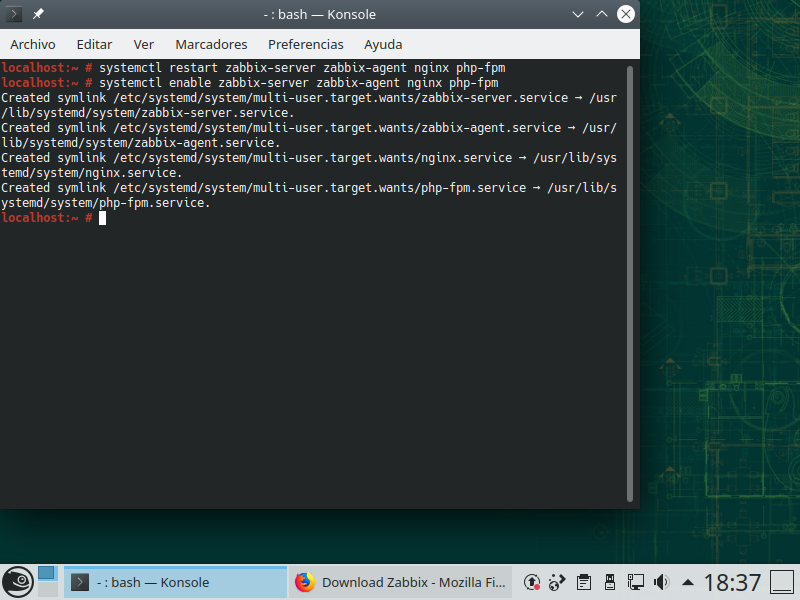This screenshot has width=800, height=600.
Task: Open the removable devices tray icon
Action: [609, 582]
